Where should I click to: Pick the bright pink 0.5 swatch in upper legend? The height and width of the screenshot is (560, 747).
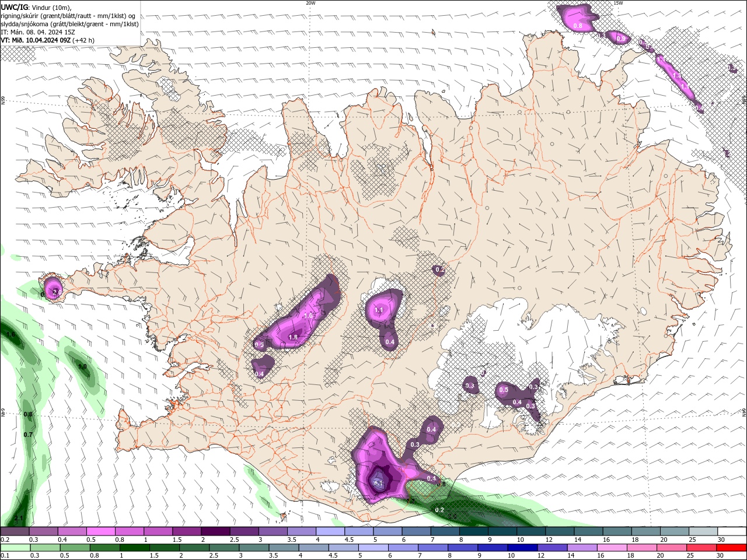point(101,531)
